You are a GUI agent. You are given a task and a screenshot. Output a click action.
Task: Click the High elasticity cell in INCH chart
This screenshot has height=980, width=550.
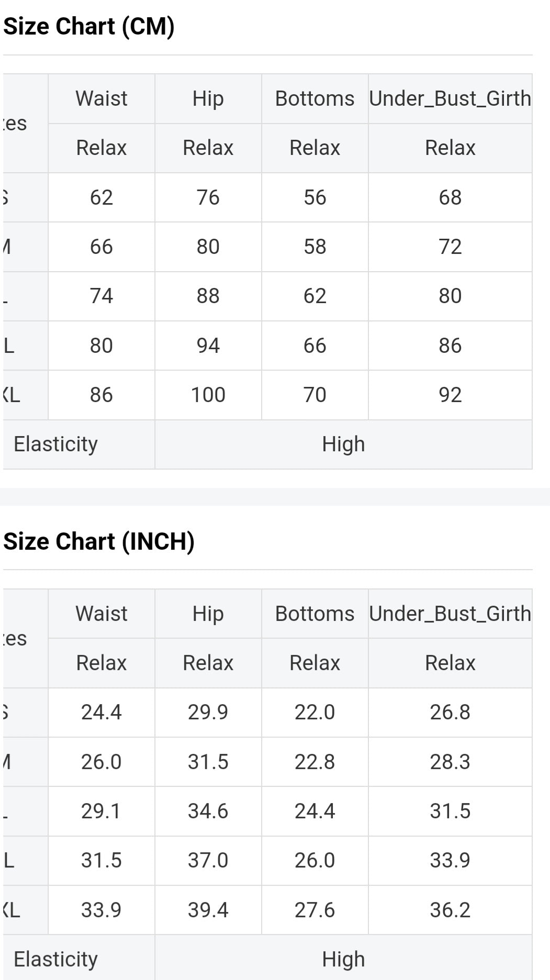coord(343,959)
